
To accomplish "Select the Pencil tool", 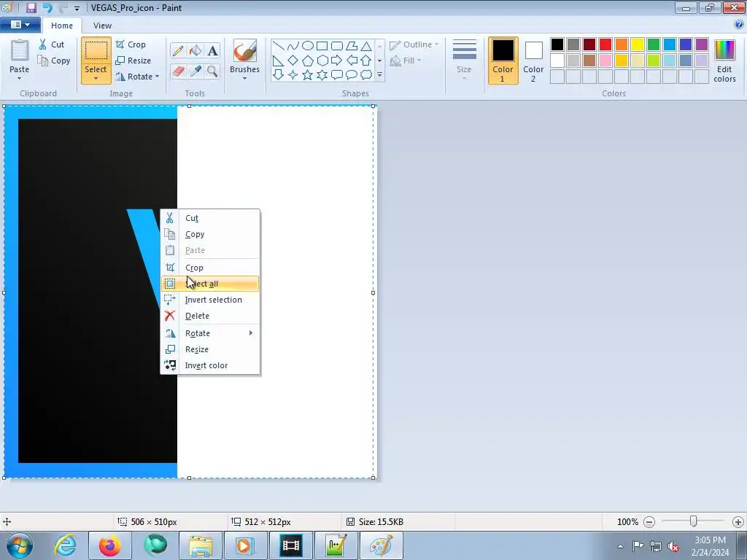I will (x=178, y=50).
